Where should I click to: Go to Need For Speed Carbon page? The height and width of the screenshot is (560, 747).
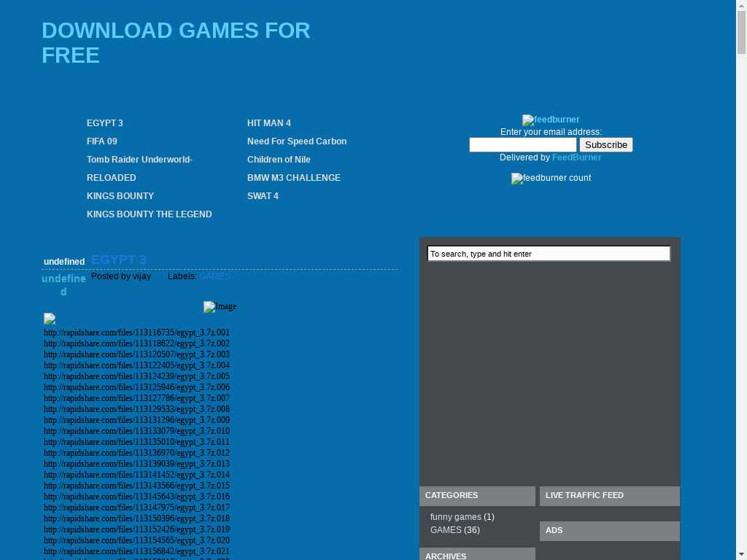point(296,141)
